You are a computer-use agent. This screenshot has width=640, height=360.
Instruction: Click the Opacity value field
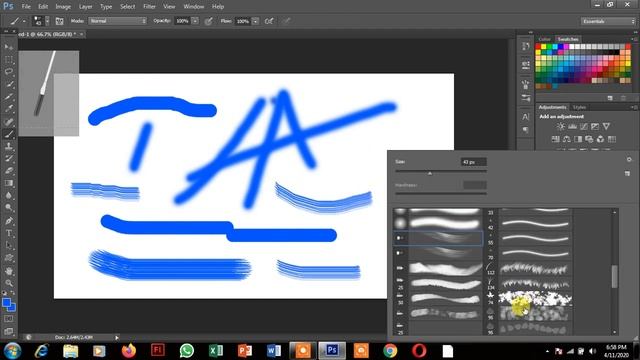click(182, 21)
